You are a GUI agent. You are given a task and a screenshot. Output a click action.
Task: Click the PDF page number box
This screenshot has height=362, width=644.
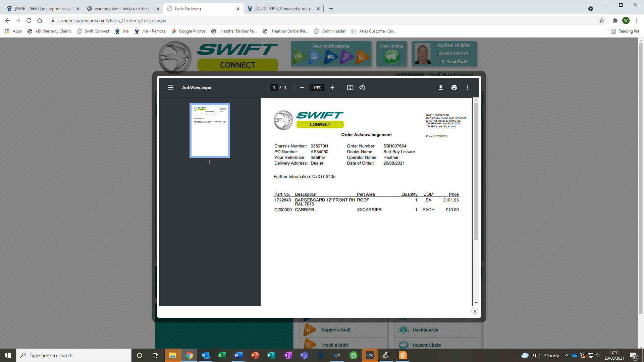274,87
